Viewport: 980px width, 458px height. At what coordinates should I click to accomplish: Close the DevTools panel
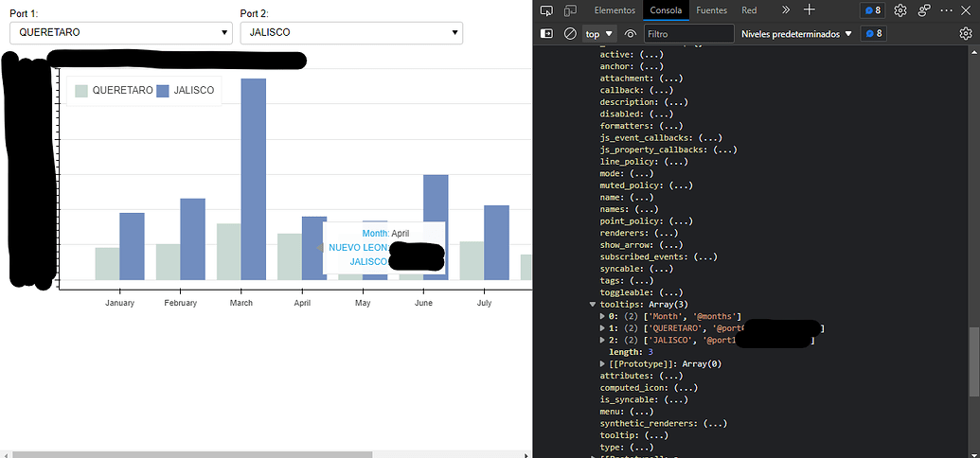[965, 10]
